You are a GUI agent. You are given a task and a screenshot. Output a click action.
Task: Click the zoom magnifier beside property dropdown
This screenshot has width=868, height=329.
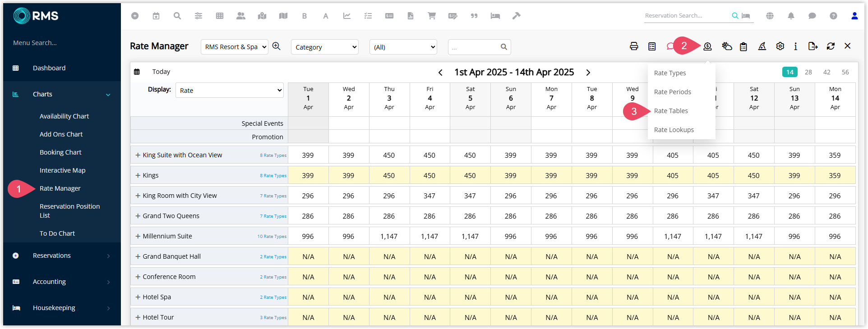coord(277,46)
